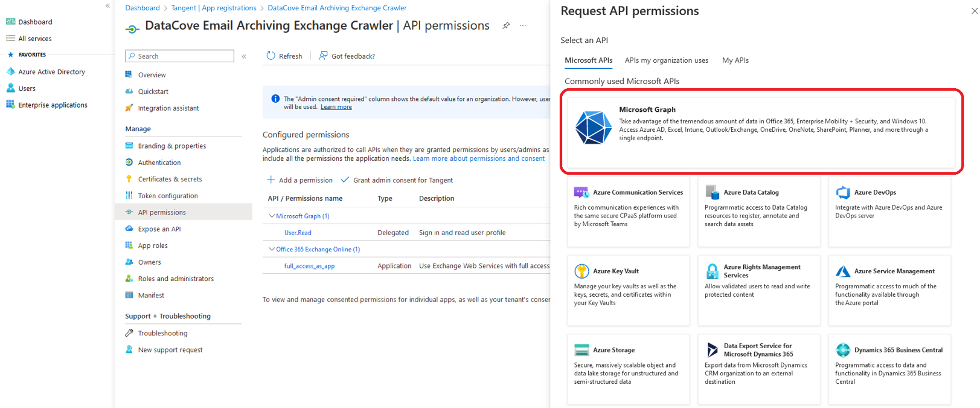Screen dimensions: 980x408
Task: Click the Dashboard breadcrumb link
Action: [x=143, y=8]
